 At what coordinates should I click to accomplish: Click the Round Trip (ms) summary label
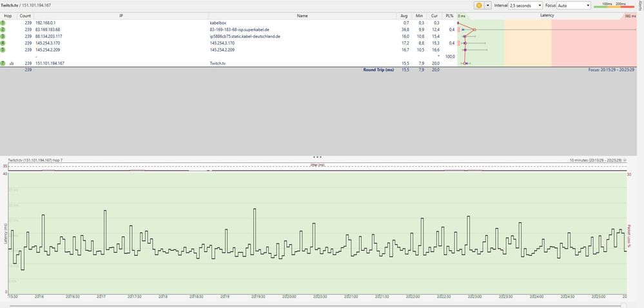tap(378, 70)
